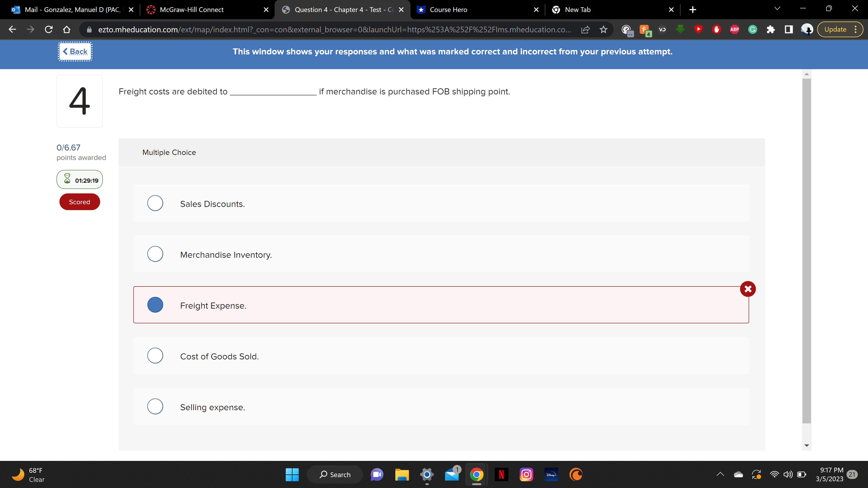Click the browser home icon
The width and height of the screenshot is (868, 488).
pyautogui.click(x=67, y=30)
